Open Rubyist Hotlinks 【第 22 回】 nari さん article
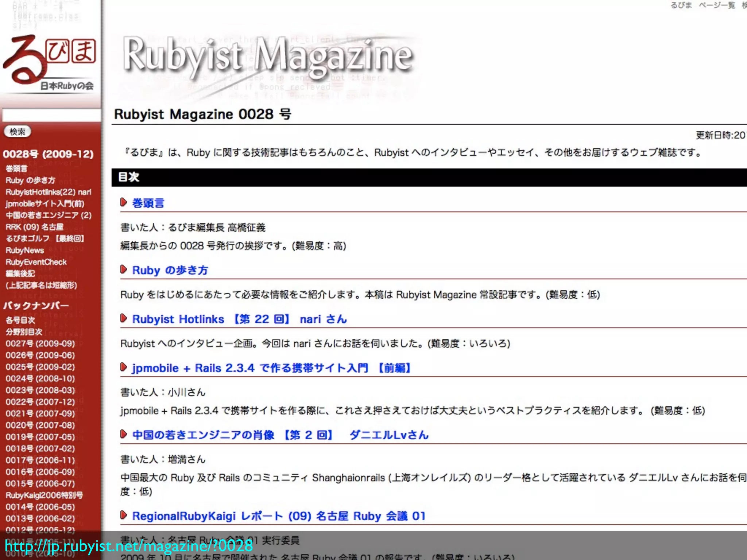Screen dimensions: 747x560 tap(239, 319)
